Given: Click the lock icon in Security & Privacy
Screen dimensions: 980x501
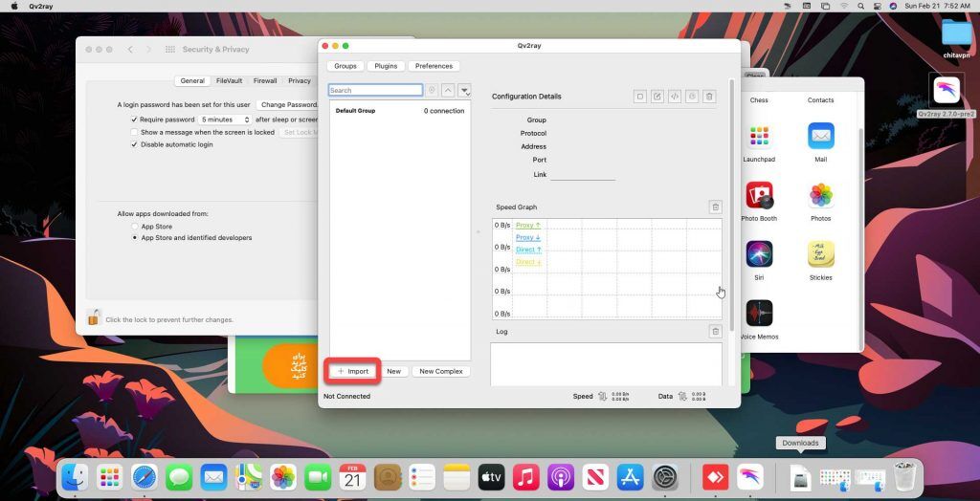Looking at the screenshot, I should click(x=94, y=318).
